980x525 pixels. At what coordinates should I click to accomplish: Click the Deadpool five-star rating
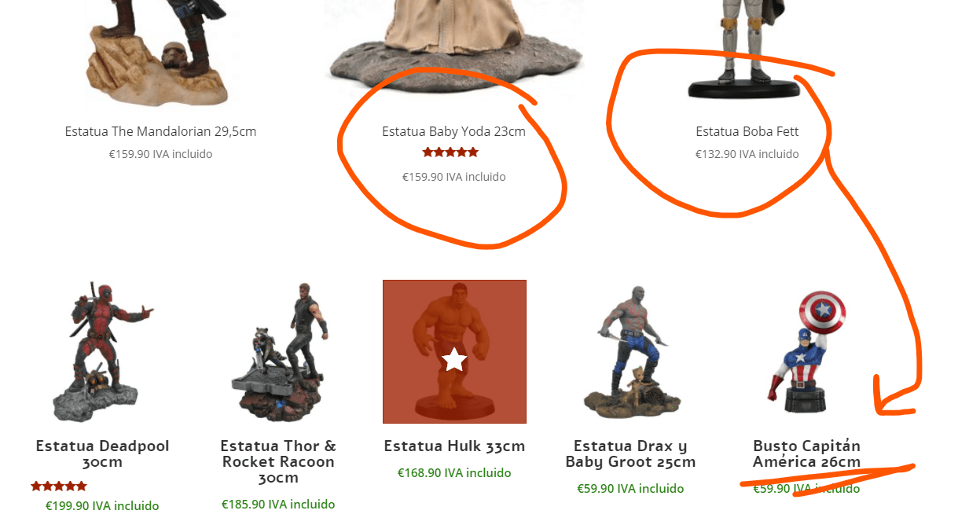(59, 486)
